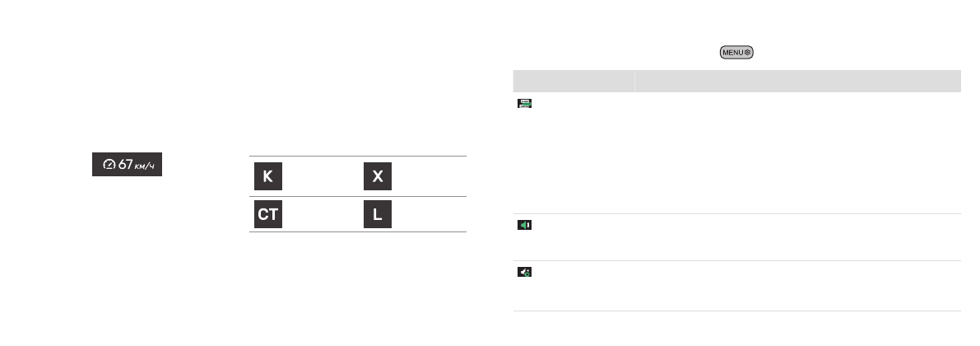The width and height of the screenshot is (980, 346).
Task: Click the green speaker volume icon
Action: [x=524, y=225]
